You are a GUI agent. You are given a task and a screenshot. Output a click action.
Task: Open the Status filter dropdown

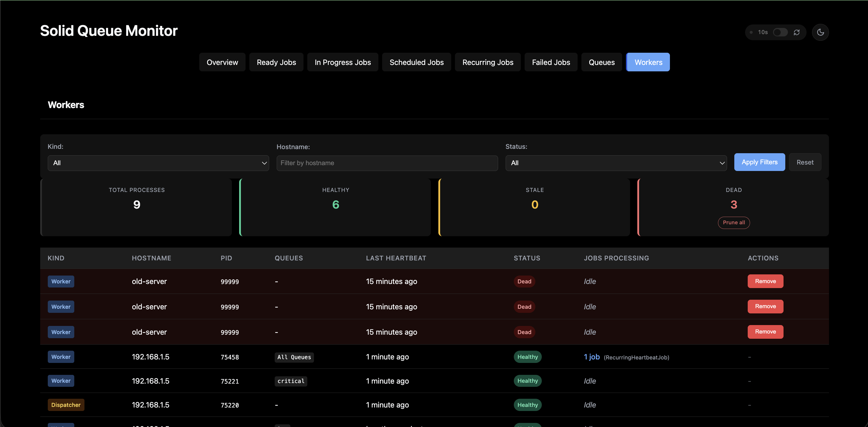tap(616, 163)
